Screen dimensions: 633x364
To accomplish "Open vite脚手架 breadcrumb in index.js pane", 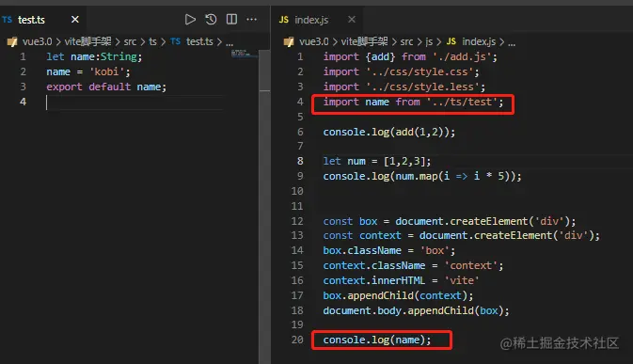I will (364, 41).
